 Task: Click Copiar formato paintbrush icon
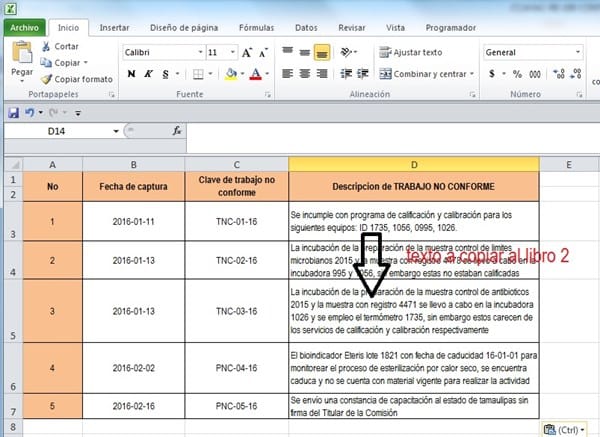(46, 78)
